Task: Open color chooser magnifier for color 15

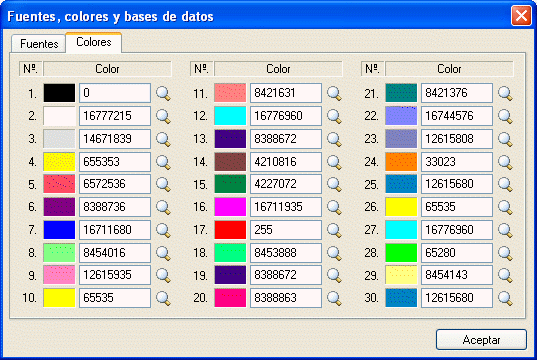Action: tap(334, 184)
